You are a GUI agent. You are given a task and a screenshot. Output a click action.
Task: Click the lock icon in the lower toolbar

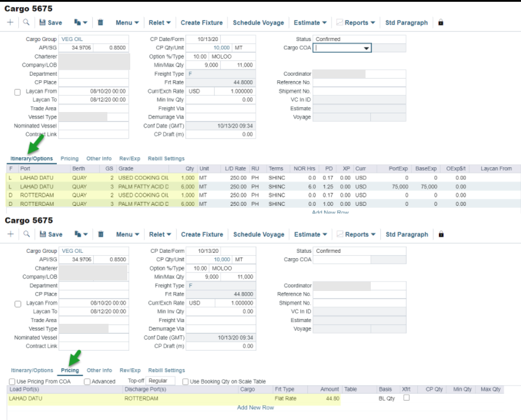pos(441,234)
